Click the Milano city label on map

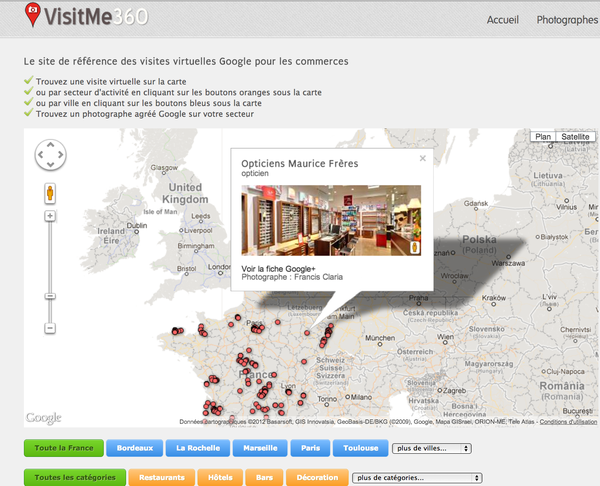tap(361, 397)
